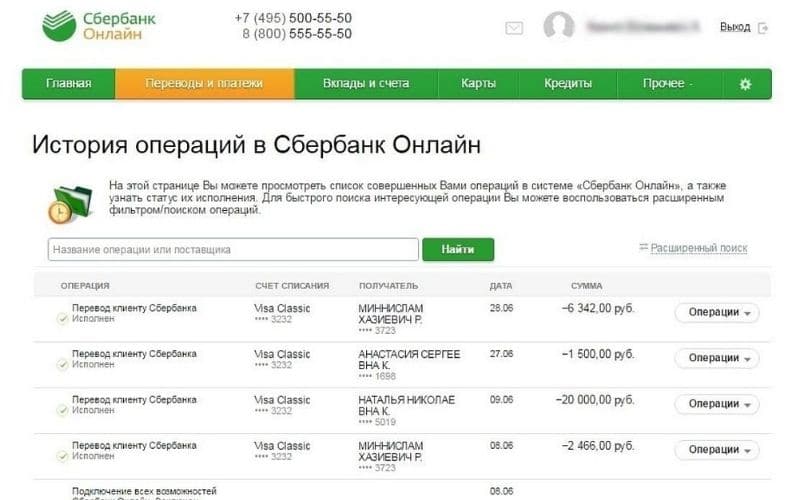Click card number •••• 1698
The width and height of the screenshot is (800, 500).
(377, 376)
